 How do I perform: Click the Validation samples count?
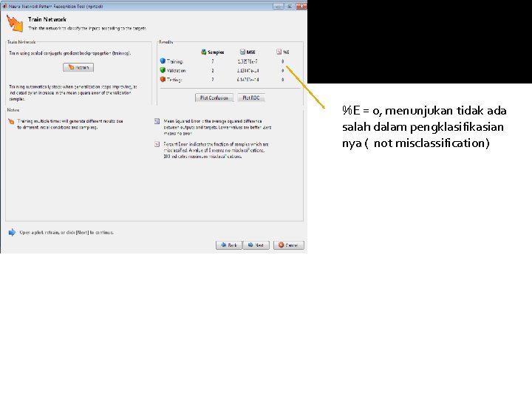tap(213, 71)
